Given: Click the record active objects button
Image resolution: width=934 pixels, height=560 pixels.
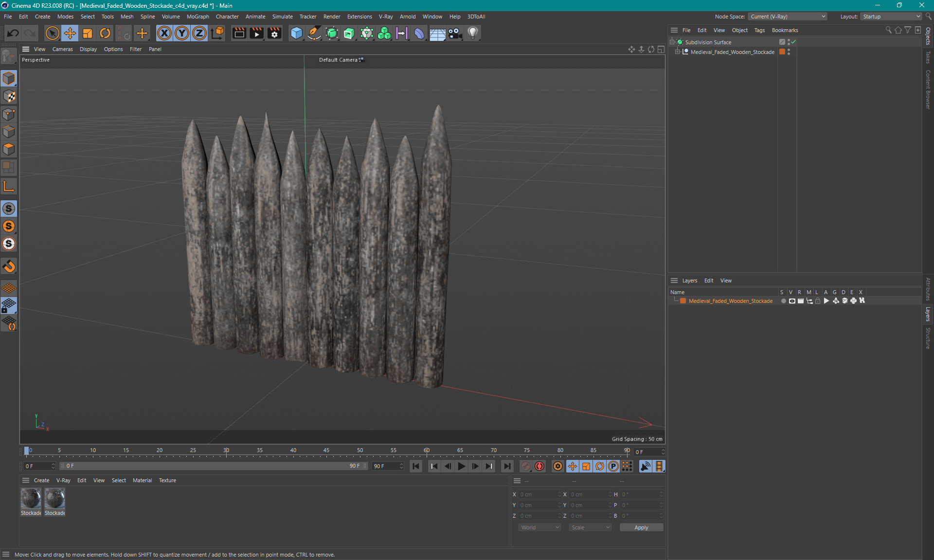Looking at the screenshot, I should click(526, 466).
